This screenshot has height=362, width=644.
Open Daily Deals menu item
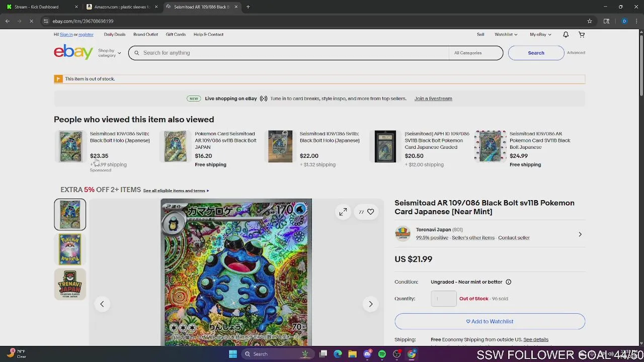(x=115, y=35)
